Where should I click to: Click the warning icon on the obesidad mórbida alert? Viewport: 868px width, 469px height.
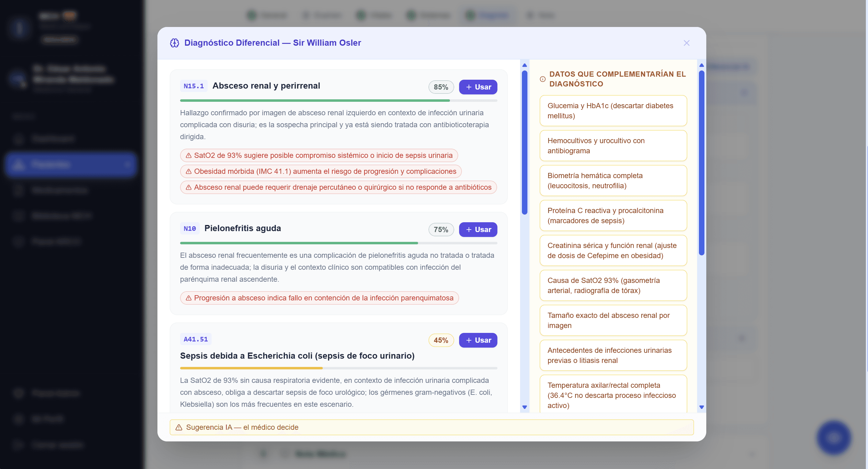point(188,171)
